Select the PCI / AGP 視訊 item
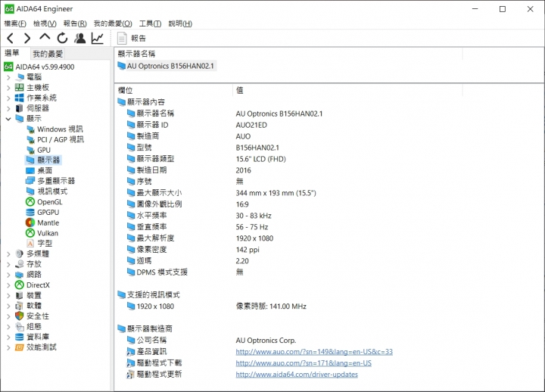The width and height of the screenshot is (545, 392). (55, 140)
